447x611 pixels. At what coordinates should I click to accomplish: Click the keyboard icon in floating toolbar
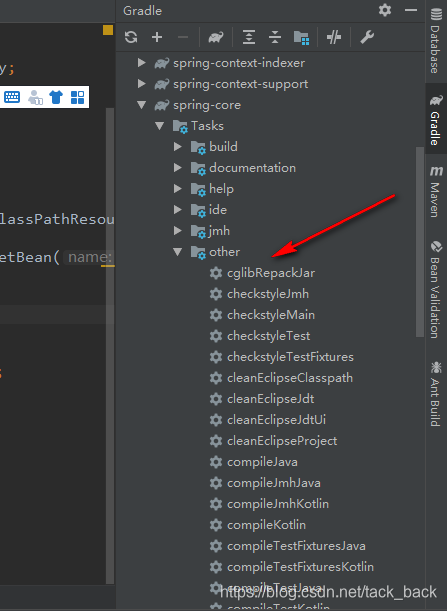point(12,97)
